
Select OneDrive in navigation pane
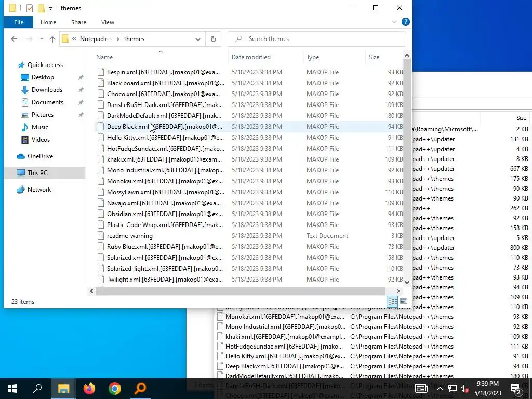[x=40, y=156]
